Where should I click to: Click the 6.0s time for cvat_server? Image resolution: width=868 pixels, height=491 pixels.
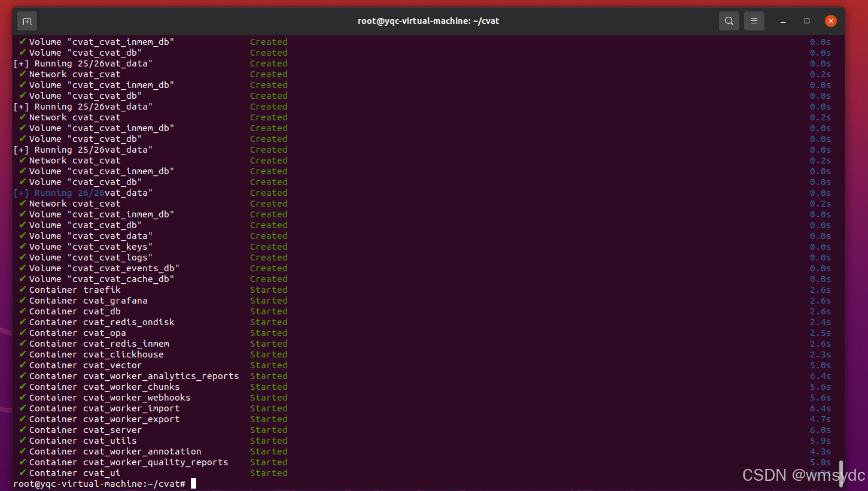click(x=820, y=430)
